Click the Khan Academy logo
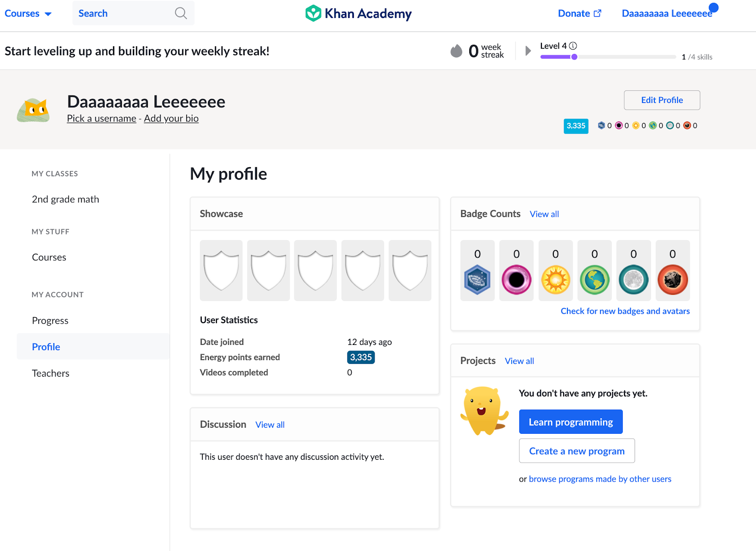The width and height of the screenshot is (756, 551). click(358, 13)
